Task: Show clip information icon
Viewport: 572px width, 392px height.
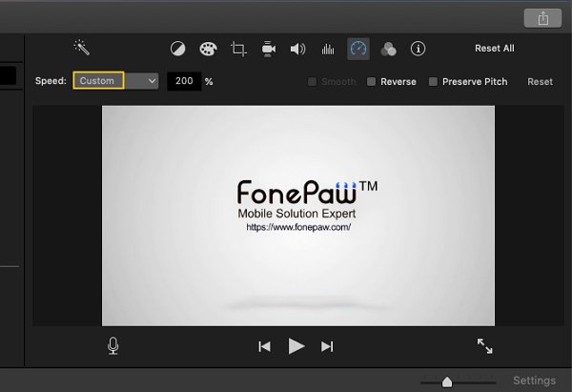Action: click(418, 49)
